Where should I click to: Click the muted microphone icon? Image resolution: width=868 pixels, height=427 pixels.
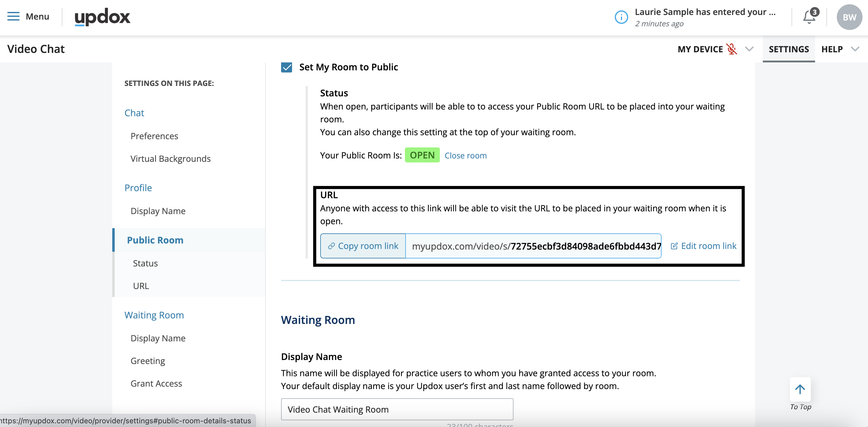coord(731,49)
